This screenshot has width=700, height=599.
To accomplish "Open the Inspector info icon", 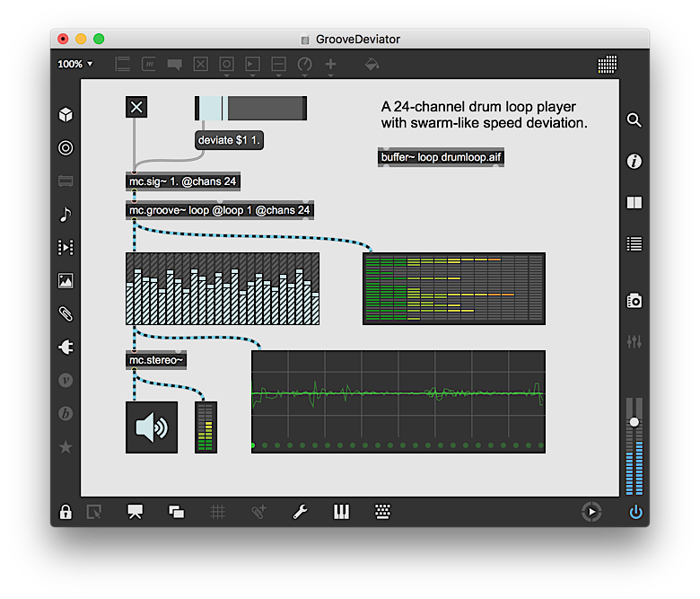I will 634,162.
